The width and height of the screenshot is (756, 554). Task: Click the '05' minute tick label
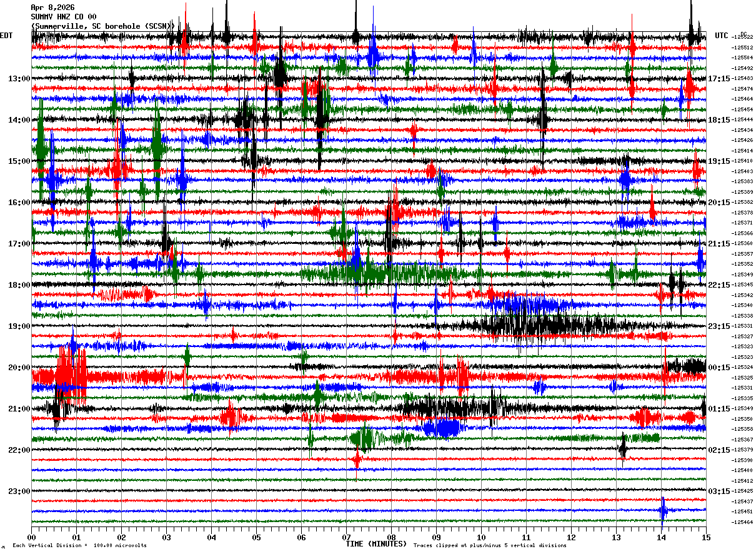coord(256,538)
